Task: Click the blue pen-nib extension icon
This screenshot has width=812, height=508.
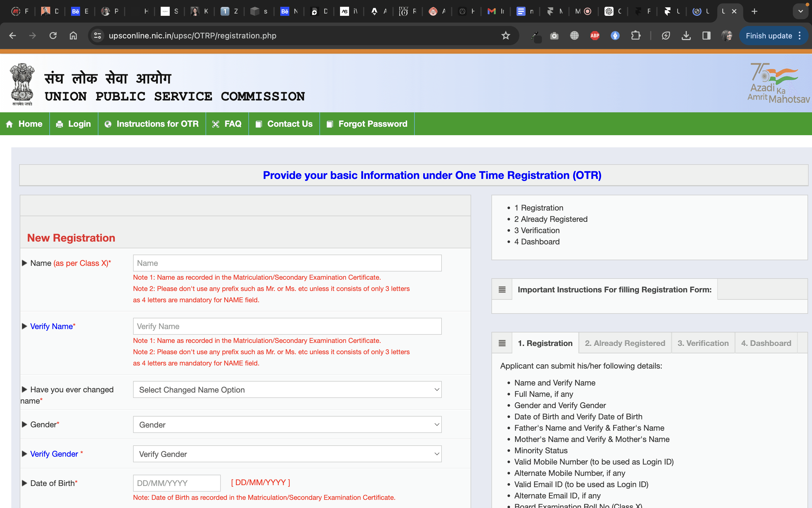Action: point(615,36)
